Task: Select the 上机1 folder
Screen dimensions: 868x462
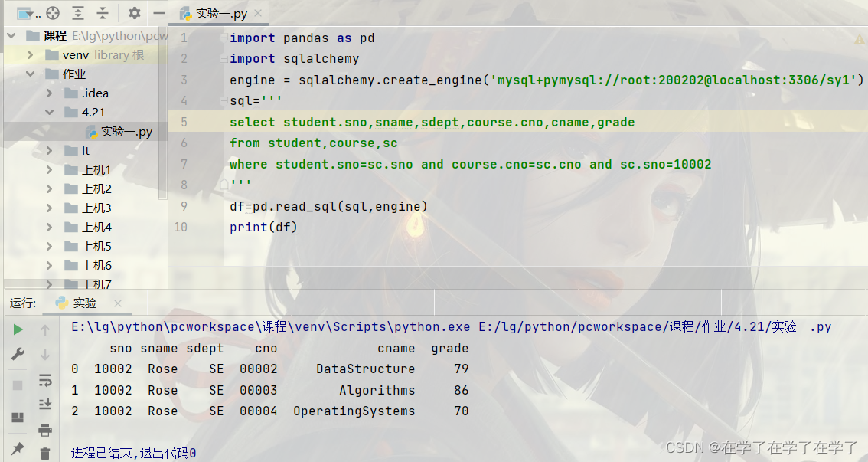Action: click(x=87, y=169)
